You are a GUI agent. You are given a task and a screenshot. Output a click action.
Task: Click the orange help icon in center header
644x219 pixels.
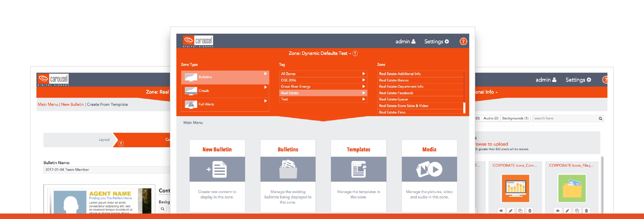(x=463, y=41)
